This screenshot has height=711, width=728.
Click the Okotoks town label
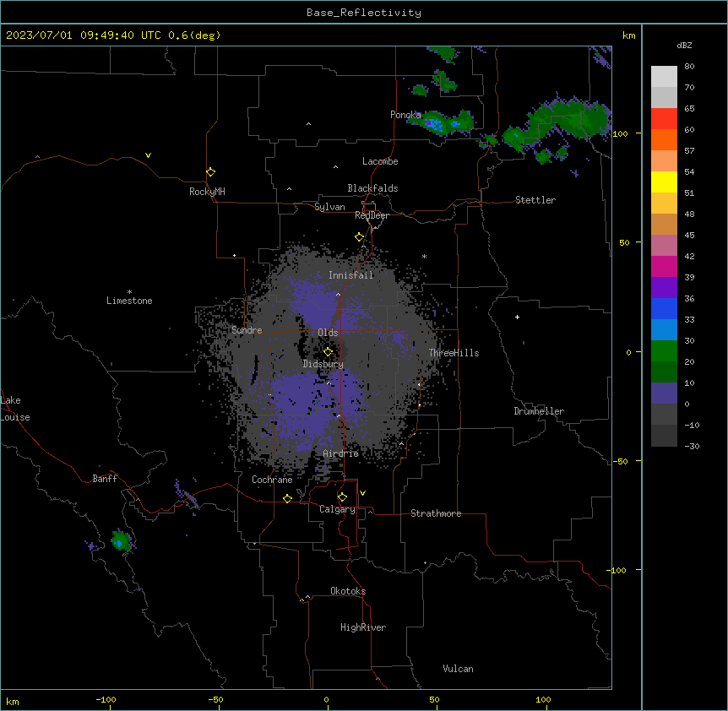coord(348,591)
